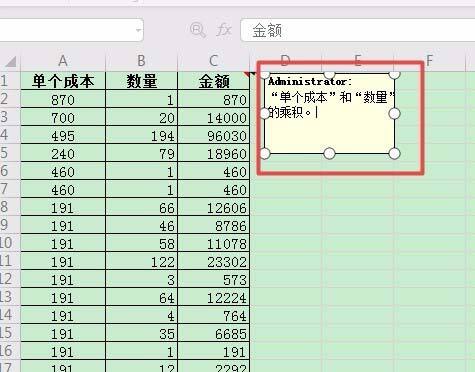
Task: Click amount cell 14000
Action: coord(214,117)
